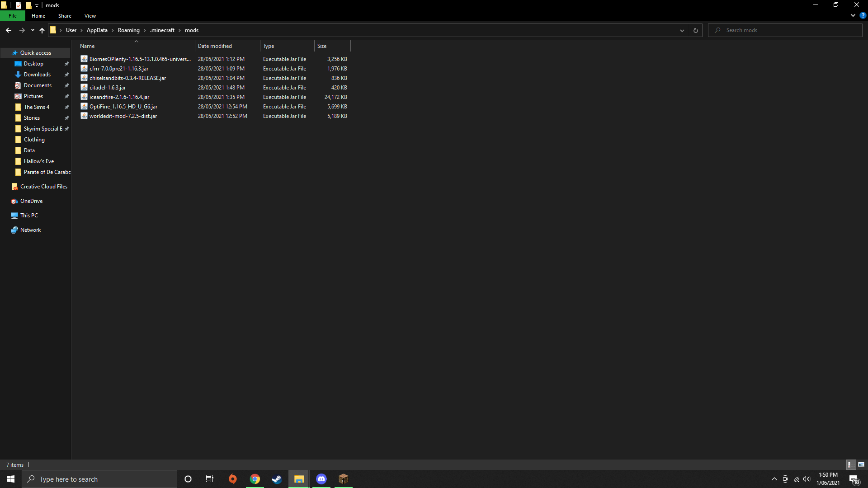Expand the ribbon with the chevron
The height and width of the screenshot is (488, 868).
click(853, 15)
